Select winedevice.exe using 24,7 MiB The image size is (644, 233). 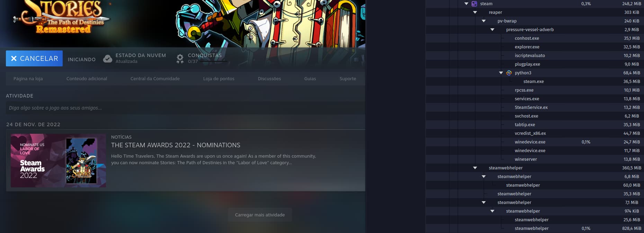[x=535, y=142]
